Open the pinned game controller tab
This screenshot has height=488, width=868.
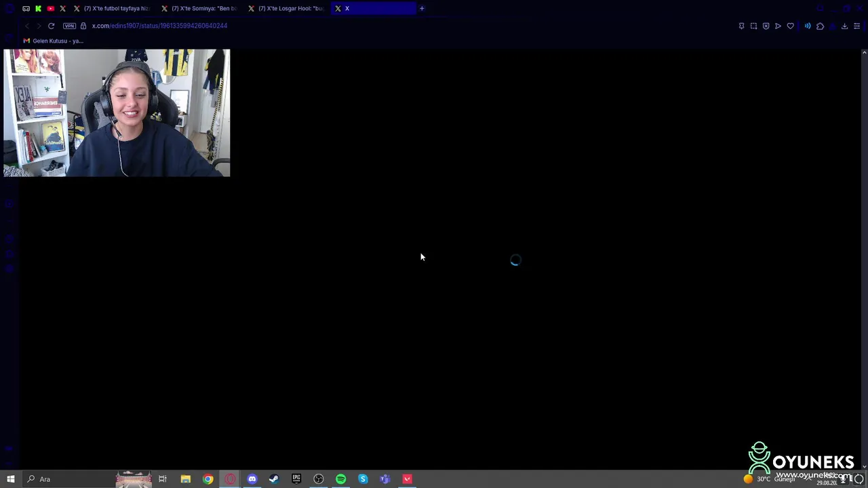(x=26, y=9)
